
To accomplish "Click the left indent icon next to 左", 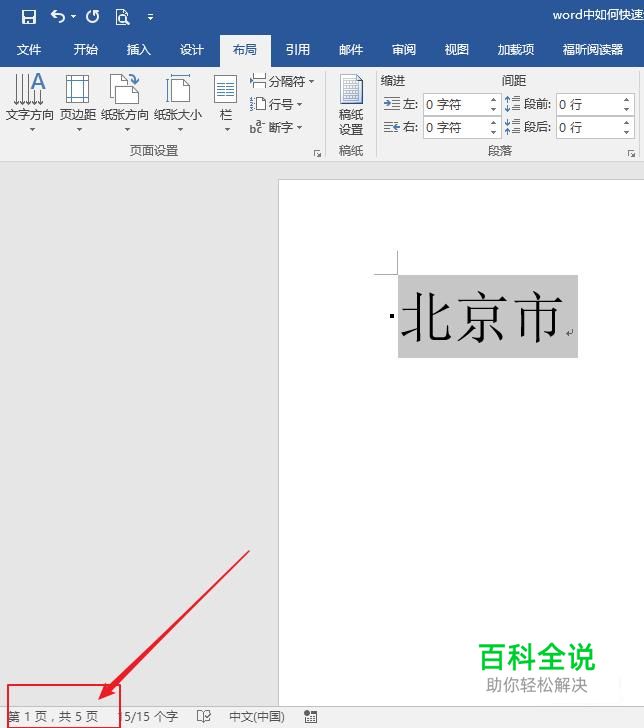I will click(x=392, y=104).
